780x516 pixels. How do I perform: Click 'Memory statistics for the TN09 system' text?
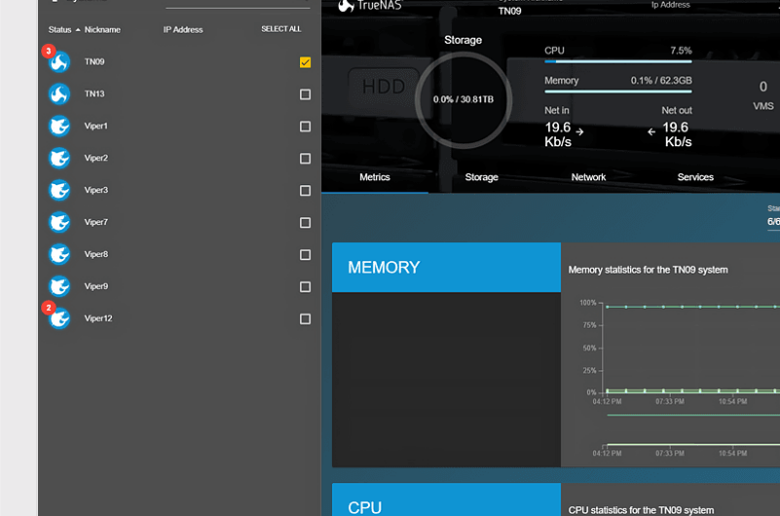[x=648, y=270]
